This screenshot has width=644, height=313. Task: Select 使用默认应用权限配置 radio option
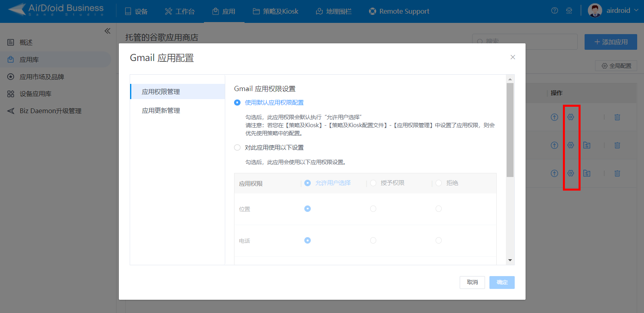(x=237, y=103)
